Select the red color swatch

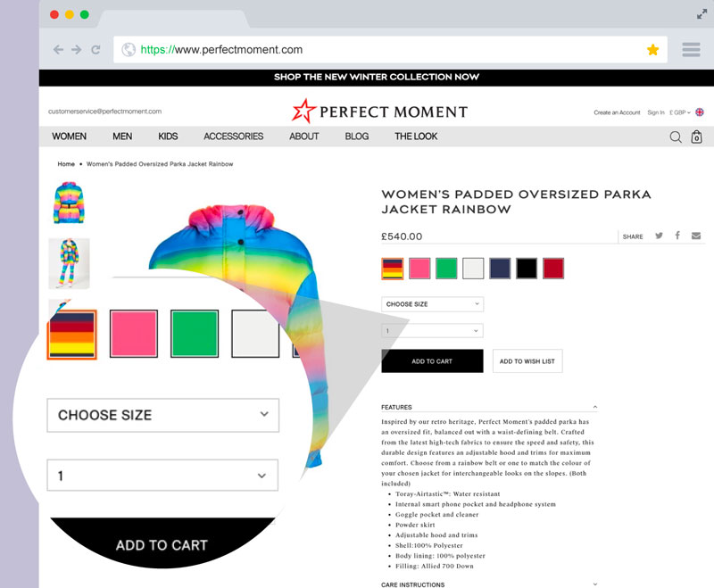[x=553, y=269]
